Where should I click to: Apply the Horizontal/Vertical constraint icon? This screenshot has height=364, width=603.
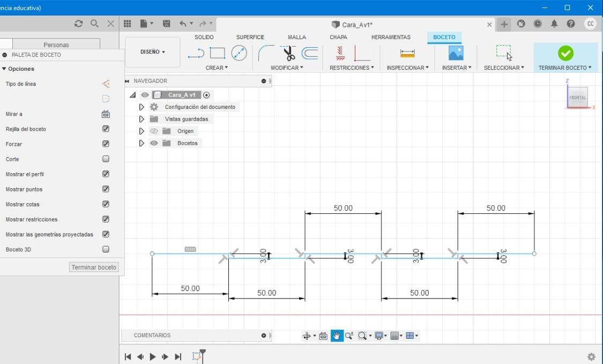coord(361,53)
